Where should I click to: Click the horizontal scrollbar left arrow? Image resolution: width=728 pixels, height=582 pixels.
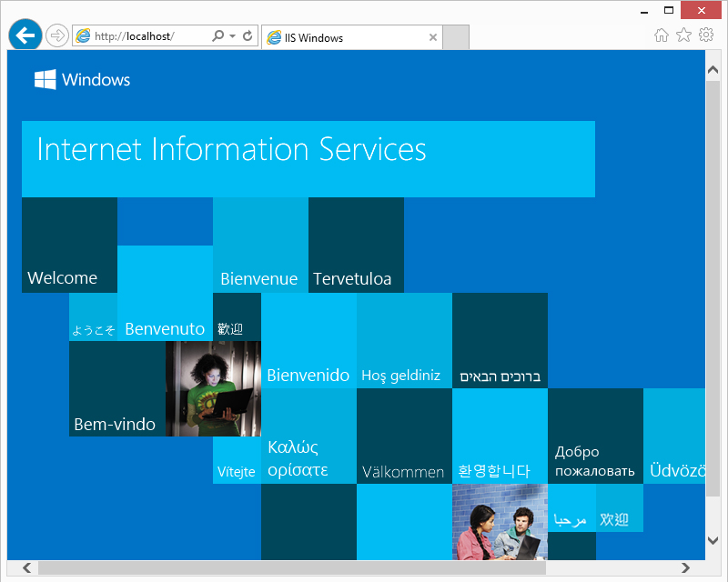point(27,567)
